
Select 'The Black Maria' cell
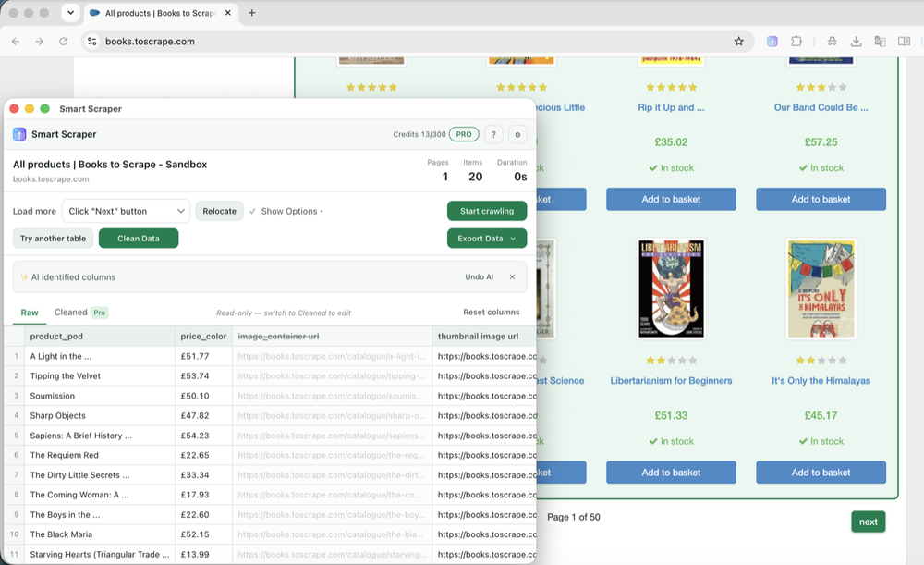pyautogui.click(x=100, y=534)
